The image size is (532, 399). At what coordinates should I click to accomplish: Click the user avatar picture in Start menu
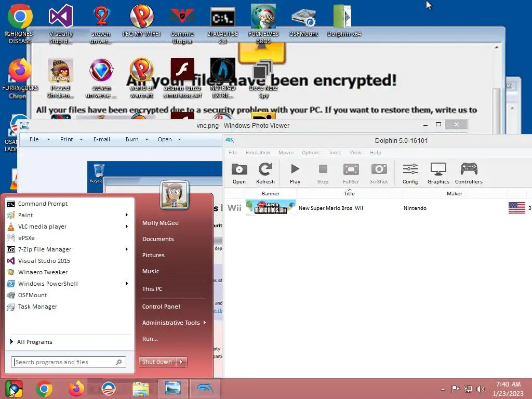point(174,195)
